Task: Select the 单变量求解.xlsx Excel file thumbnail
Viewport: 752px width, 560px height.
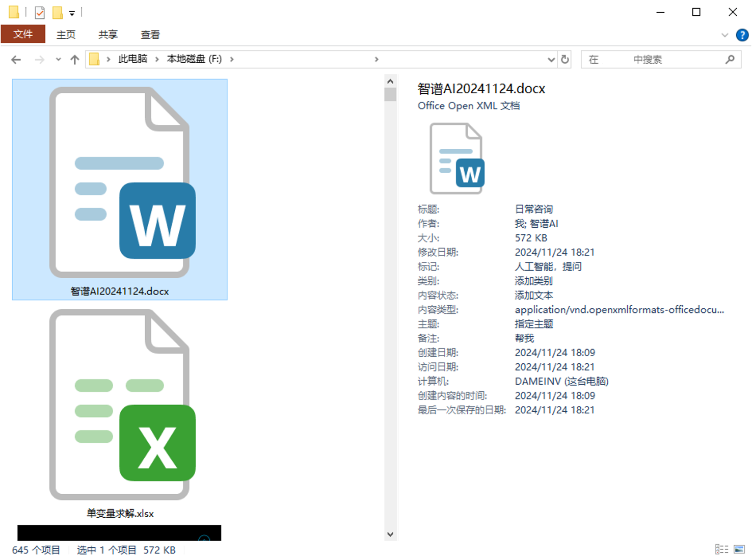Action: [122, 405]
